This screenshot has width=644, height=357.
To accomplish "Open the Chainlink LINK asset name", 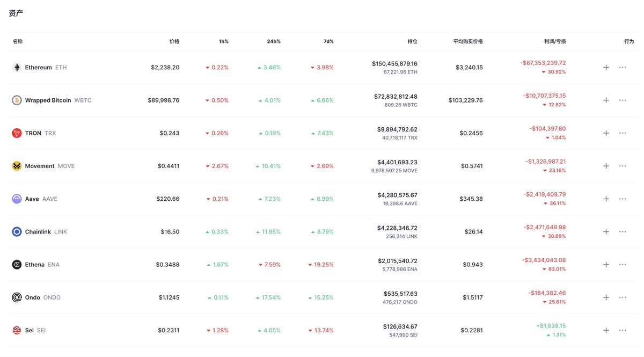I will (x=46, y=232).
